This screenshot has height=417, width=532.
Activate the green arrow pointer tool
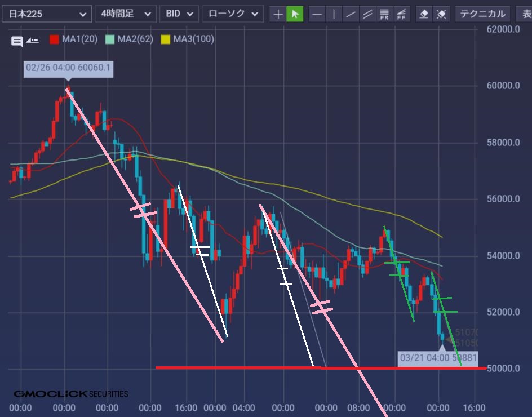[295, 14]
